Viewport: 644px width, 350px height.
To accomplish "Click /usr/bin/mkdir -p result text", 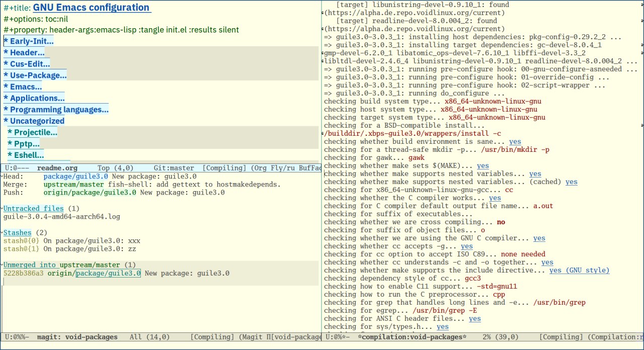I will [x=515, y=150].
